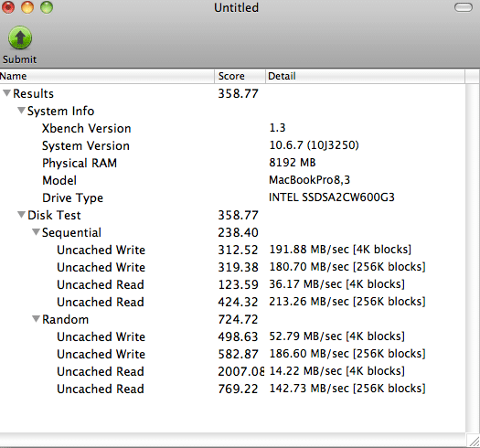
Task: Click the score 498.63
Action: click(238, 336)
